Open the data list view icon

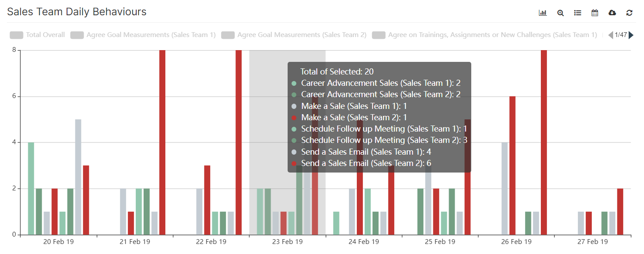pos(577,13)
